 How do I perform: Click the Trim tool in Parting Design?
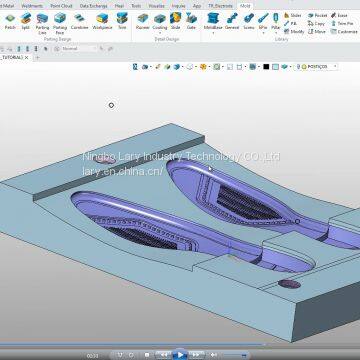122,21
